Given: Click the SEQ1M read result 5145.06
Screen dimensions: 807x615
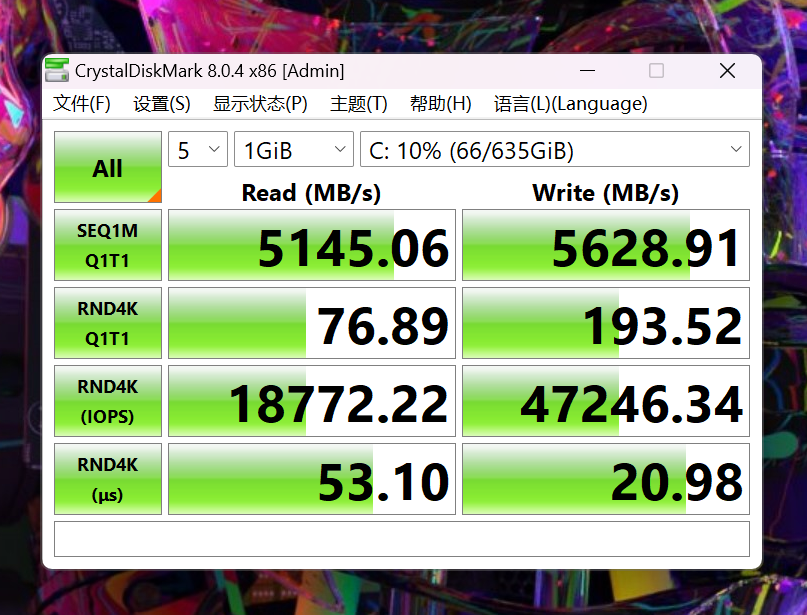Looking at the screenshot, I should click(x=312, y=245).
